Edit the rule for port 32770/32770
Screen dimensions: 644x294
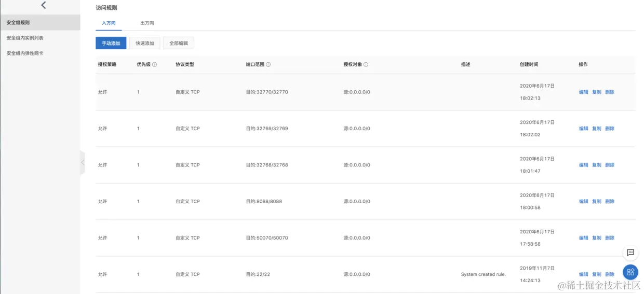point(584,92)
